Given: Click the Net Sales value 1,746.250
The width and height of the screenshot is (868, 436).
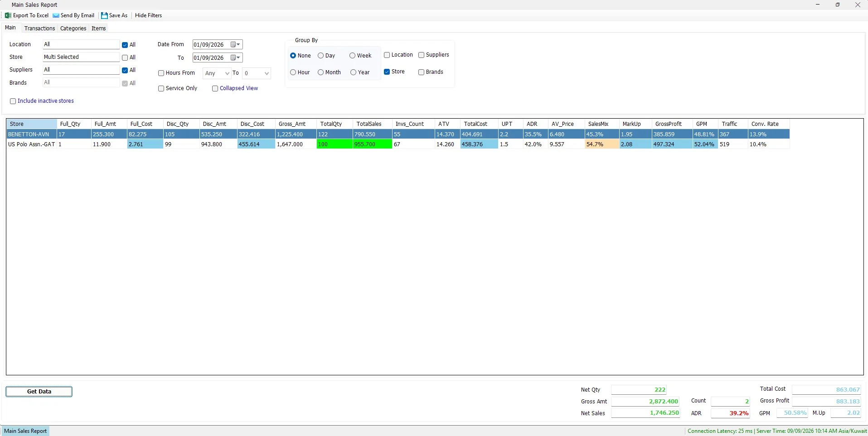Looking at the screenshot, I should point(645,413).
